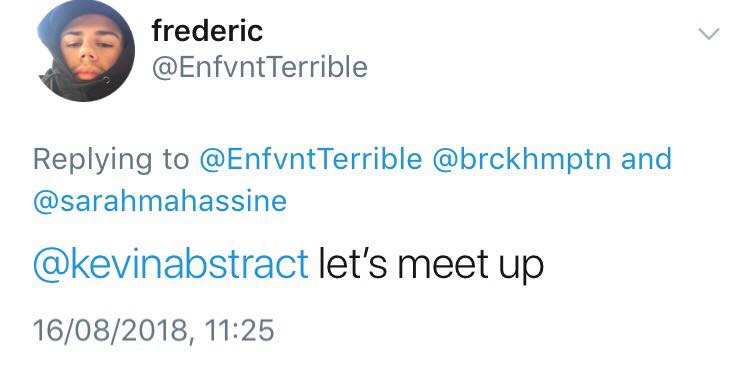Open frederic's profile picture avatar
The width and height of the screenshot is (750, 365).
click(87, 51)
